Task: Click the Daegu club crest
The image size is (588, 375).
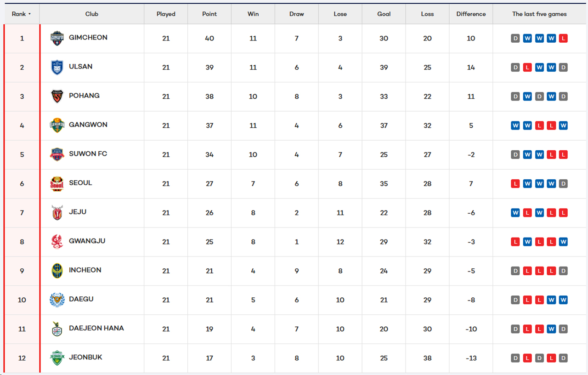Action: point(57,300)
